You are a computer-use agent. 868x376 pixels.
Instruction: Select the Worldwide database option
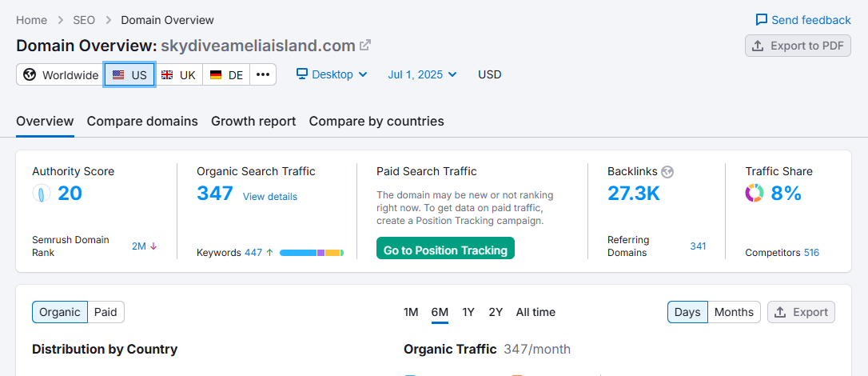[60, 74]
